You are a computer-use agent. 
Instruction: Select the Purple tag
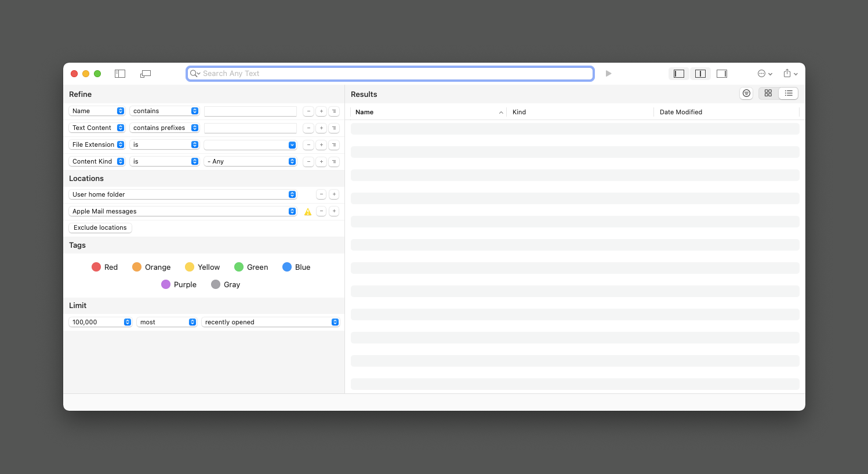click(x=179, y=284)
